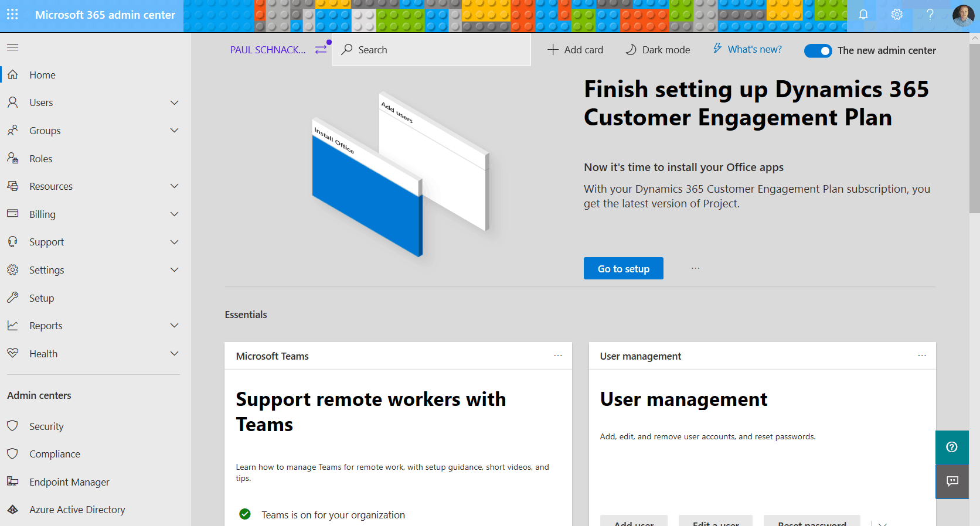The image size is (980, 526).
Task: Click the Azure Active Directory icon
Action: pos(13,510)
